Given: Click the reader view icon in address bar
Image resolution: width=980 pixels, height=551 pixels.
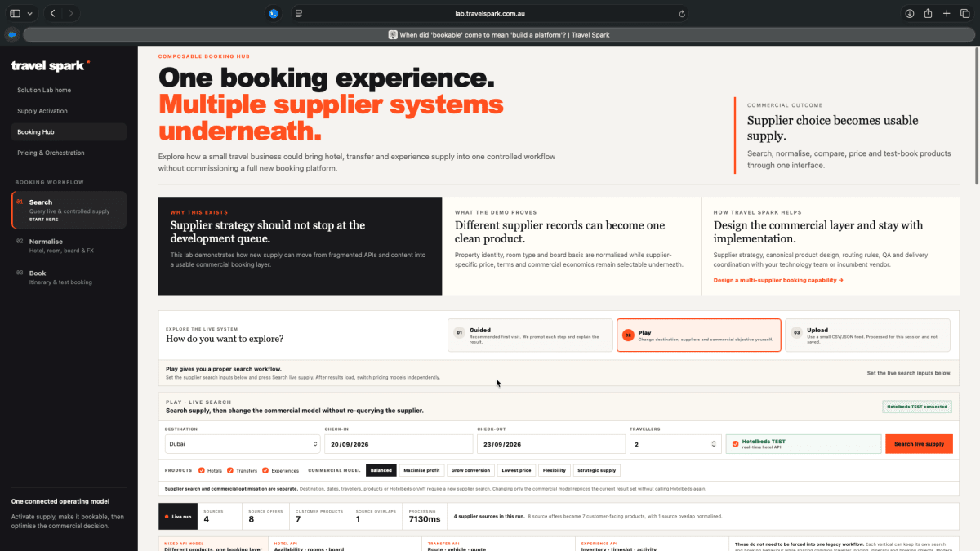Looking at the screenshot, I should 299,13.
